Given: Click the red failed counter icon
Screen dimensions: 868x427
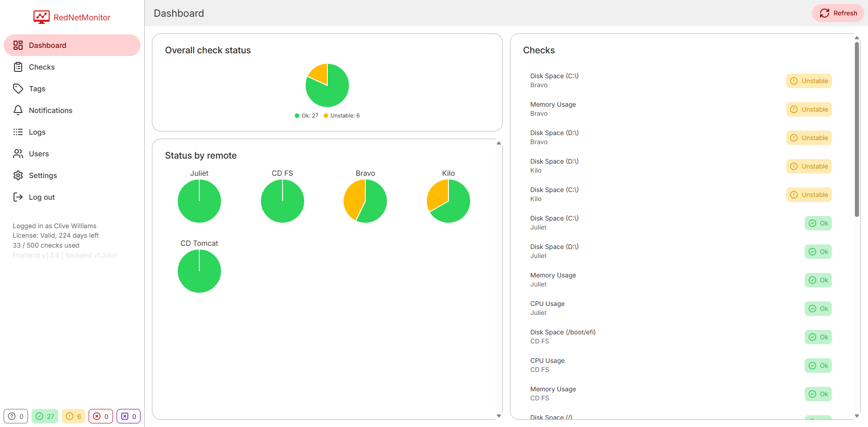Looking at the screenshot, I should (x=97, y=416).
